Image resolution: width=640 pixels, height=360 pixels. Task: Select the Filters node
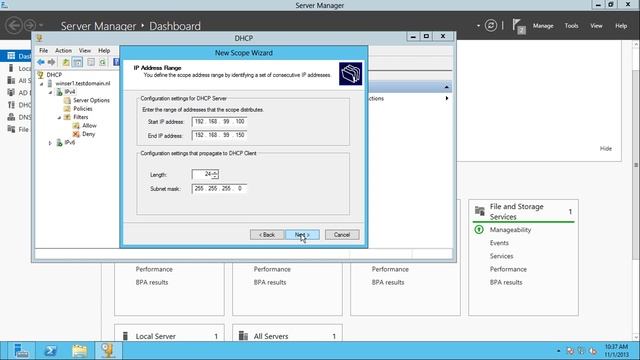81,117
